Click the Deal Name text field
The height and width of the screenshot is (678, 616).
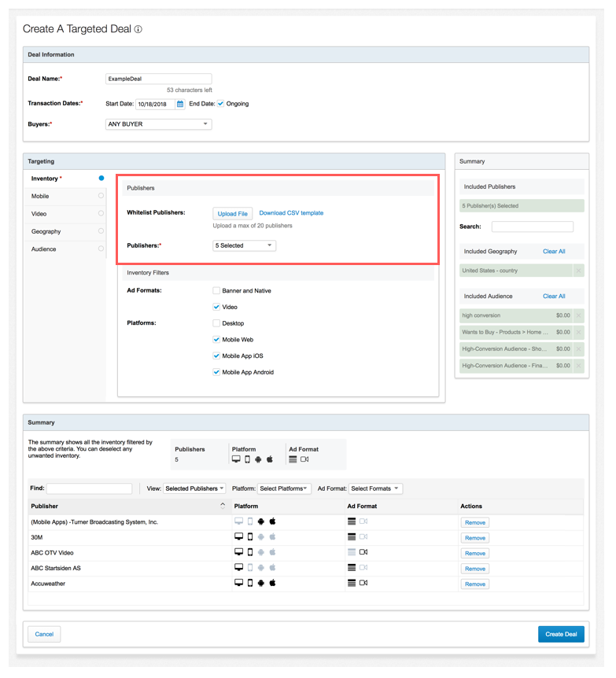pyautogui.click(x=158, y=79)
